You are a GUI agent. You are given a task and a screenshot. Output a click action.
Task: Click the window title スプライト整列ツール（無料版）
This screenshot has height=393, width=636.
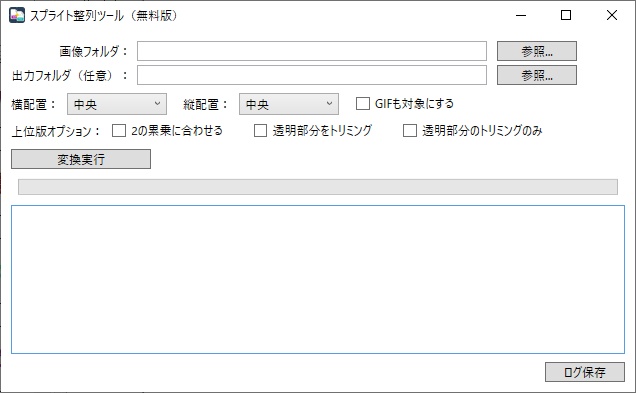pos(103,16)
